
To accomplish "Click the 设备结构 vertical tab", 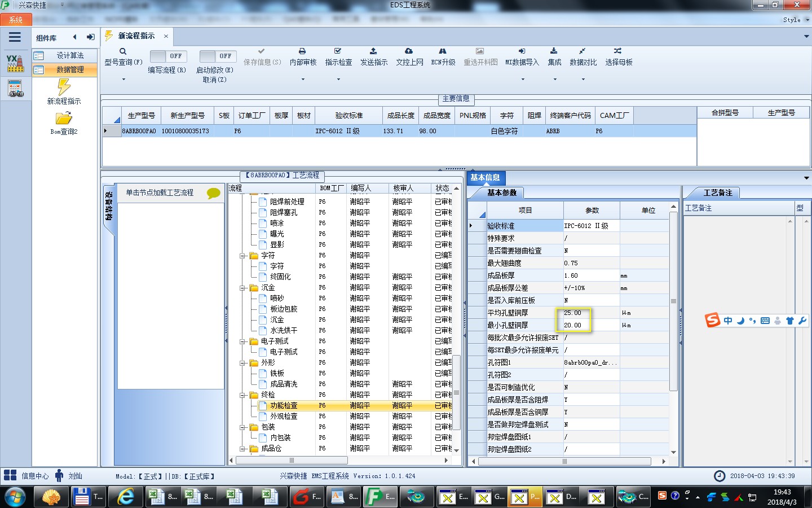I will point(109,207).
